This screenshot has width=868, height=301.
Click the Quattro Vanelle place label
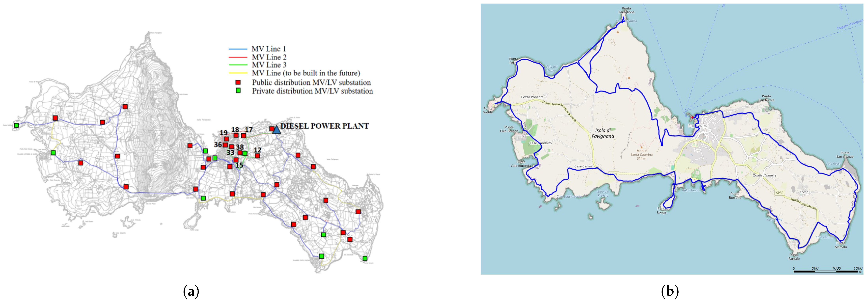pyautogui.click(x=764, y=175)
